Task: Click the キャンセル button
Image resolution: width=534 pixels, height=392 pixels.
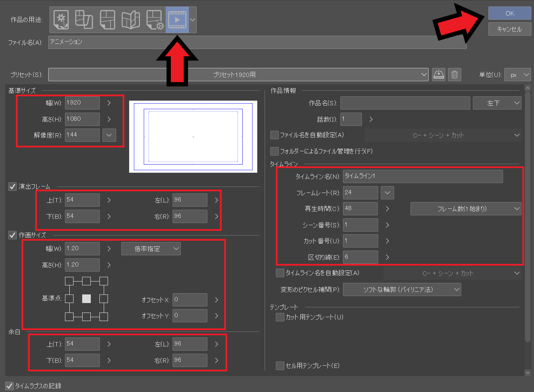Action: [509, 29]
